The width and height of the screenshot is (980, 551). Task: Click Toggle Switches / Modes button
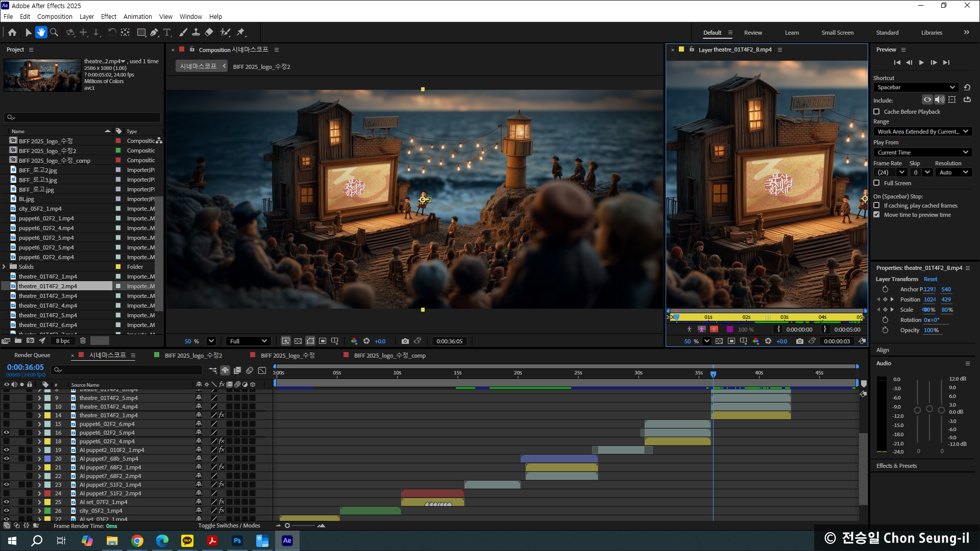pyautogui.click(x=229, y=525)
